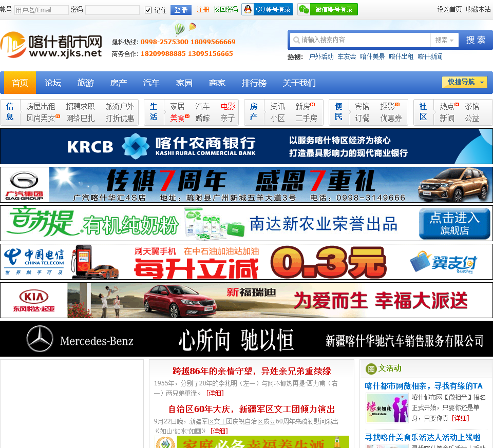
Task: Click the Kashi city network logo
Action: (51, 46)
